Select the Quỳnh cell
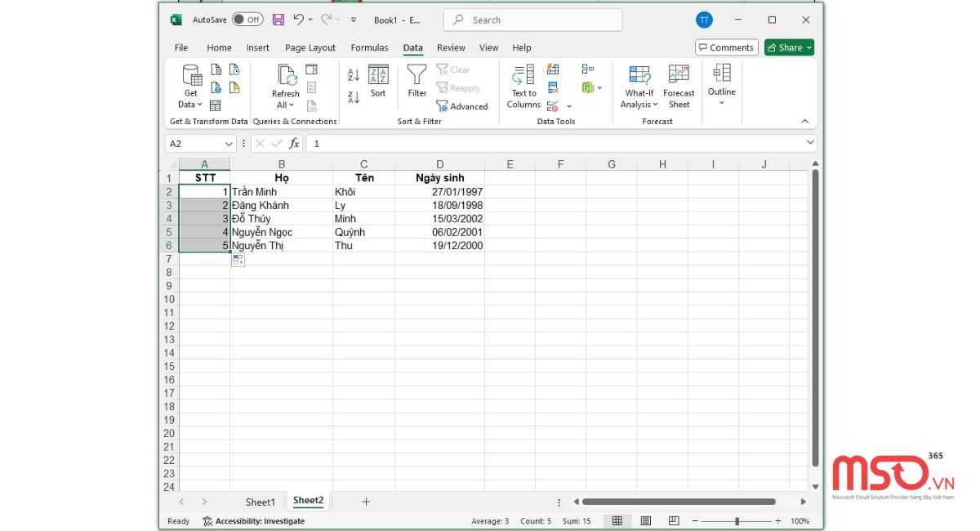Viewport: 980px width, 531px height. pyautogui.click(x=364, y=232)
